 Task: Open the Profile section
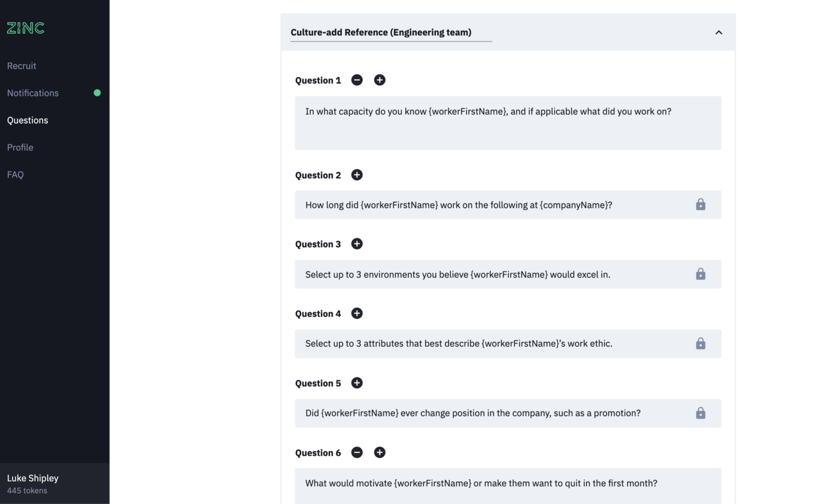click(20, 147)
